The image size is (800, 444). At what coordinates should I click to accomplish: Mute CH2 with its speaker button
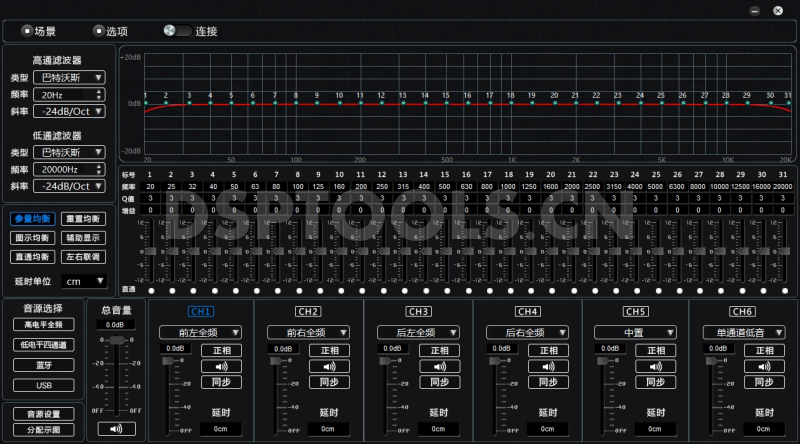point(329,366)
